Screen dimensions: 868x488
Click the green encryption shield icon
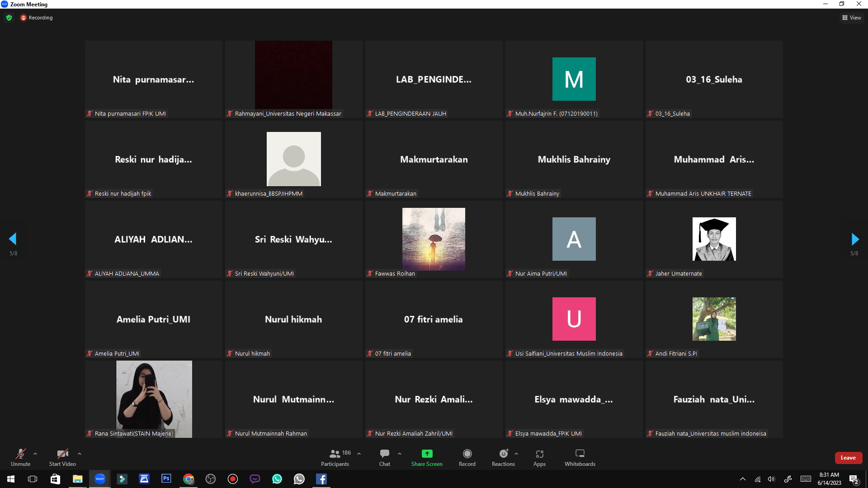click(x=9, y=18)
